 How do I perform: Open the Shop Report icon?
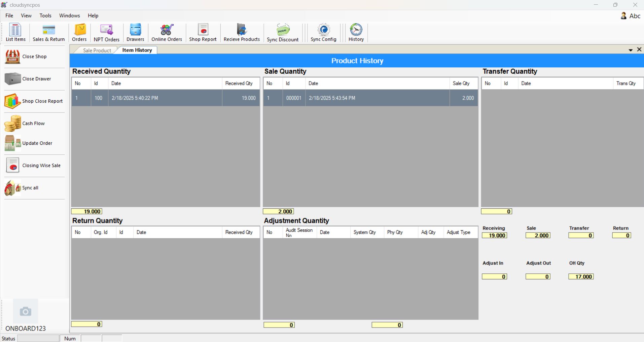tap(203, 32)
